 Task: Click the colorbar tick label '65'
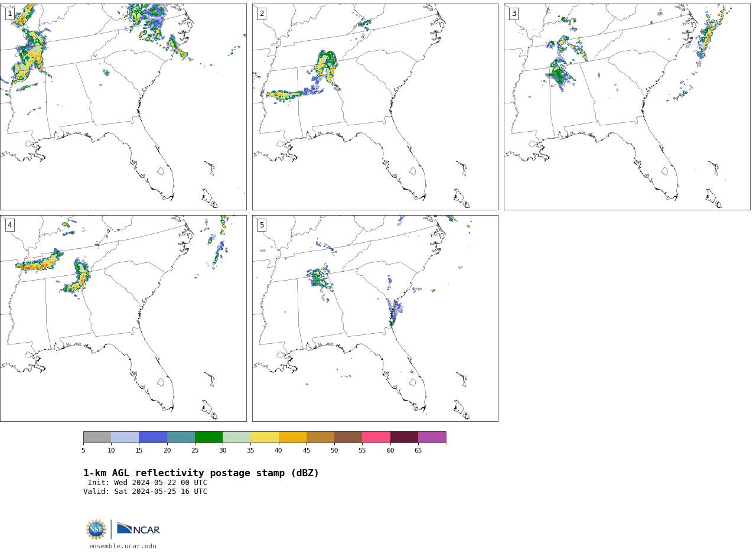click(418, 451)
